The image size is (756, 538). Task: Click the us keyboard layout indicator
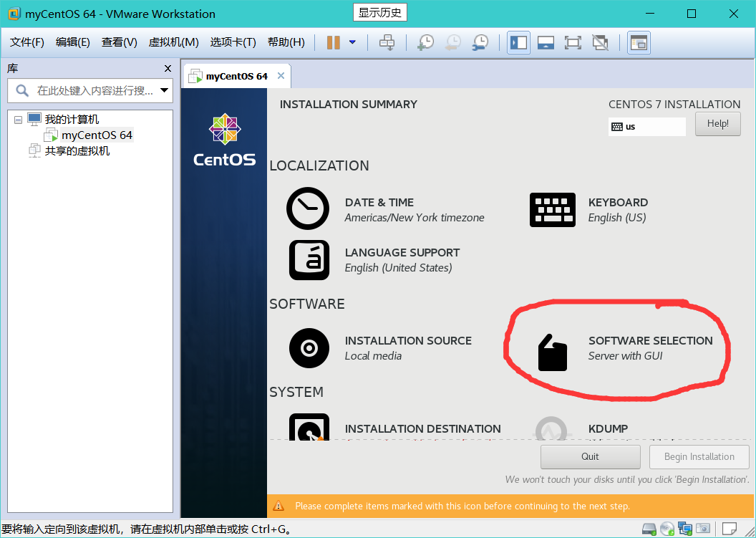tap(646, 127)
